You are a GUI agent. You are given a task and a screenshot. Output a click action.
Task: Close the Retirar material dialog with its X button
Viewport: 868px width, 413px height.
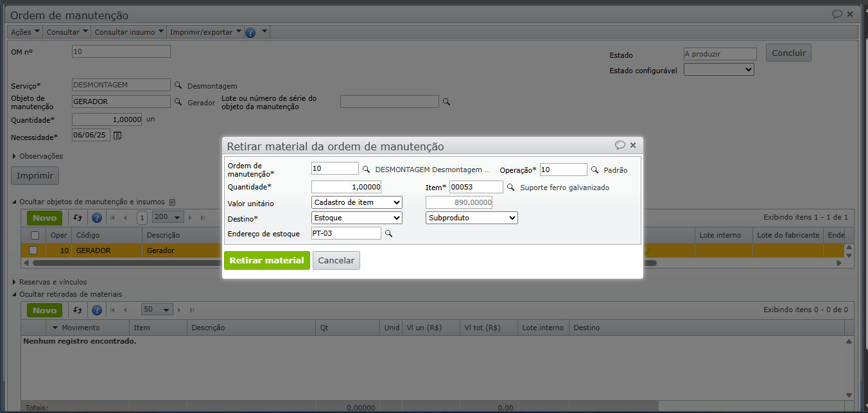pyautogui.click(x=633, y=145)
